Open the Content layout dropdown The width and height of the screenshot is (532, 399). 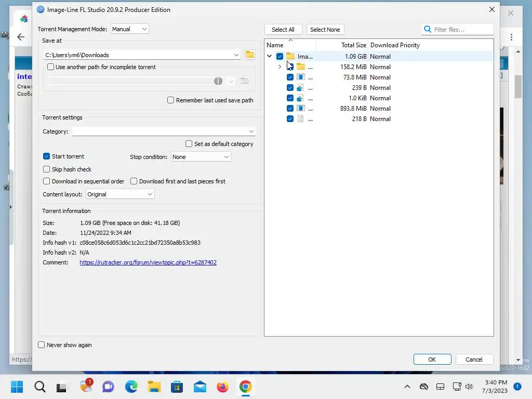[x=120, y=194]
